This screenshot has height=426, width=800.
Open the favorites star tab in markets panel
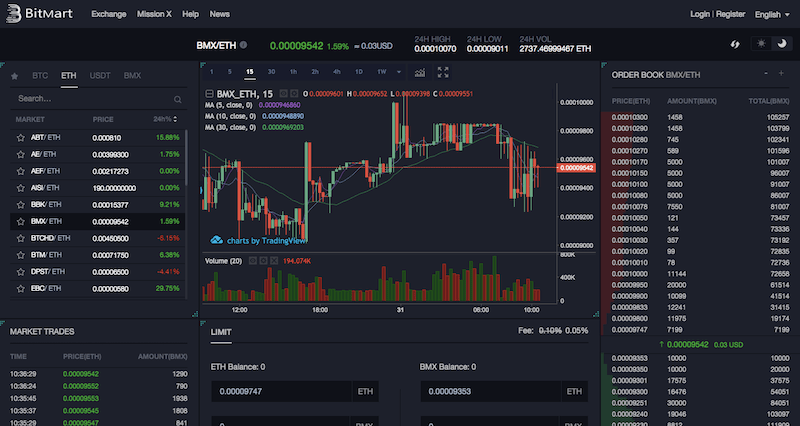pyautogui.click(x=15, y=76)
